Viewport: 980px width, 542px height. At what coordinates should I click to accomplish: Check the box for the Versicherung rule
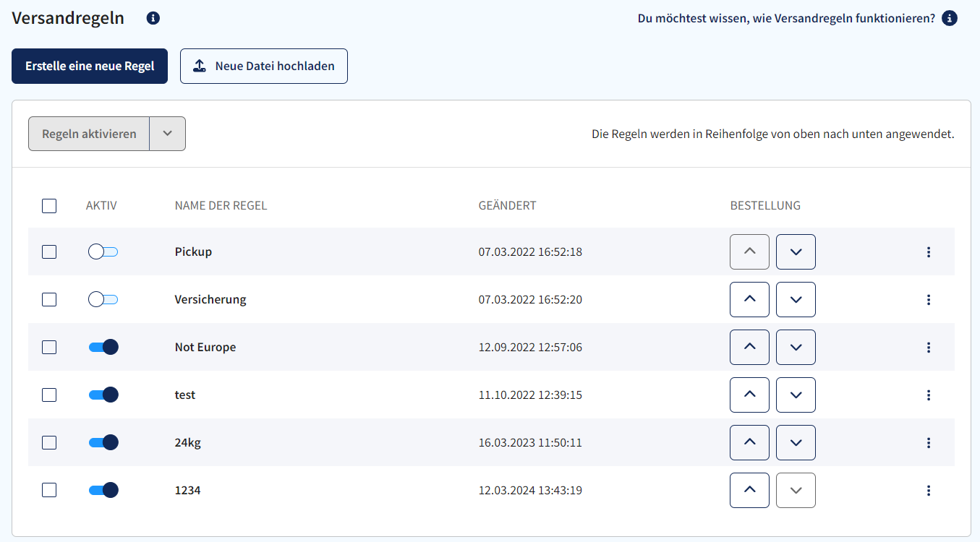coord(49,299)
